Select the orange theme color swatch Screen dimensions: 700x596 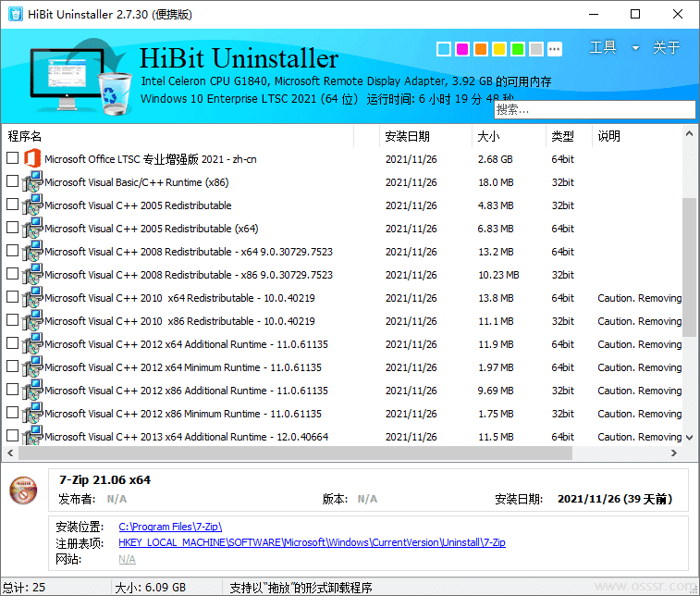[x=481, y=49]
